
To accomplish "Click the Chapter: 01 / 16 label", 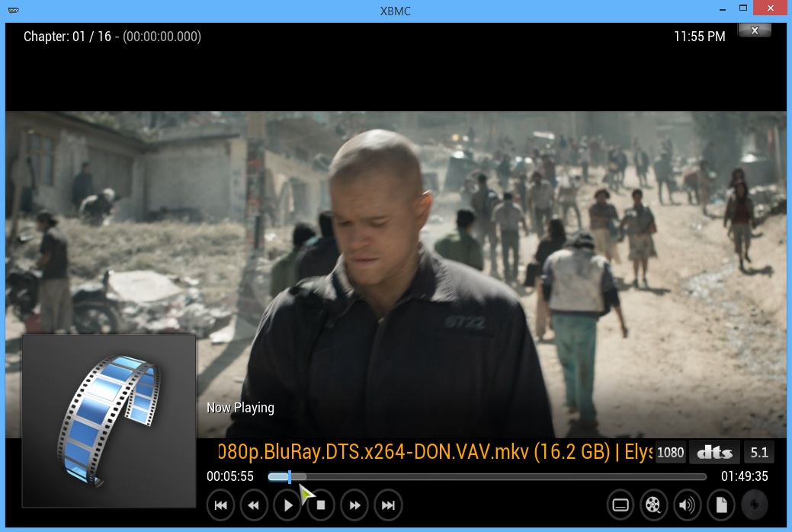I will (x=67, y=37).
